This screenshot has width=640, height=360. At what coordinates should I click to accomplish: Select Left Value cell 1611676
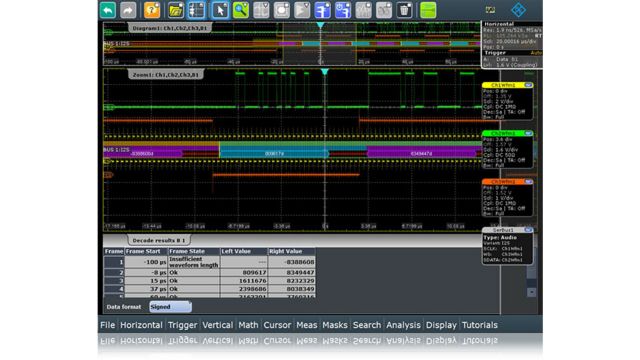pos(244,281)
